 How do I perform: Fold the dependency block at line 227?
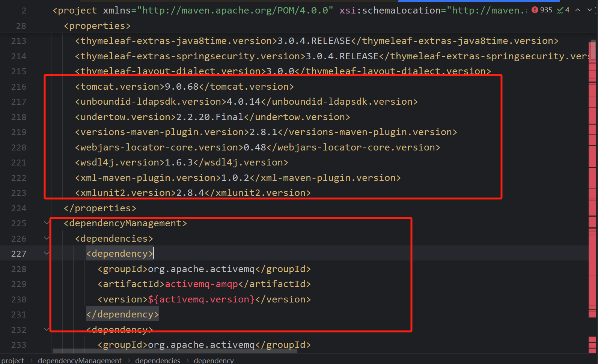(47, 253)
